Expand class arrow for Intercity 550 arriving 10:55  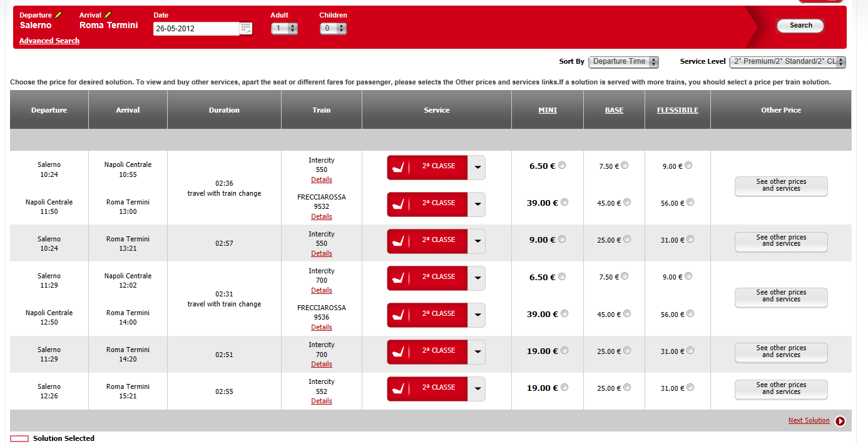(477, 167)
